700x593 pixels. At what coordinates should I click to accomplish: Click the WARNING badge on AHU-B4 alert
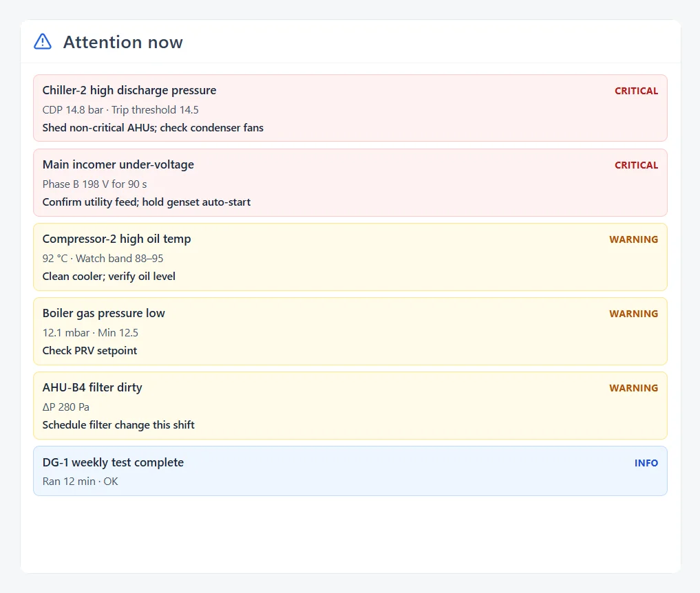click(x=633, y=388)
